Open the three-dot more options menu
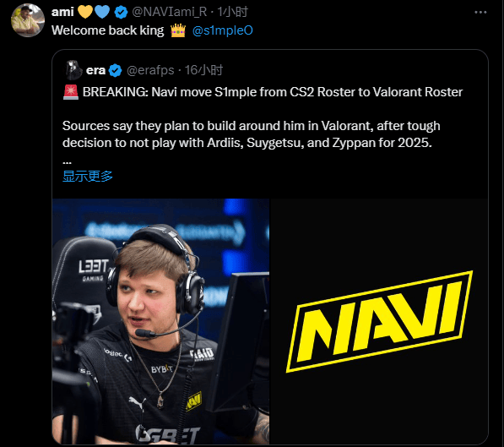The width and height of the screenshot is (504, 447). click(x=480, y=12)
